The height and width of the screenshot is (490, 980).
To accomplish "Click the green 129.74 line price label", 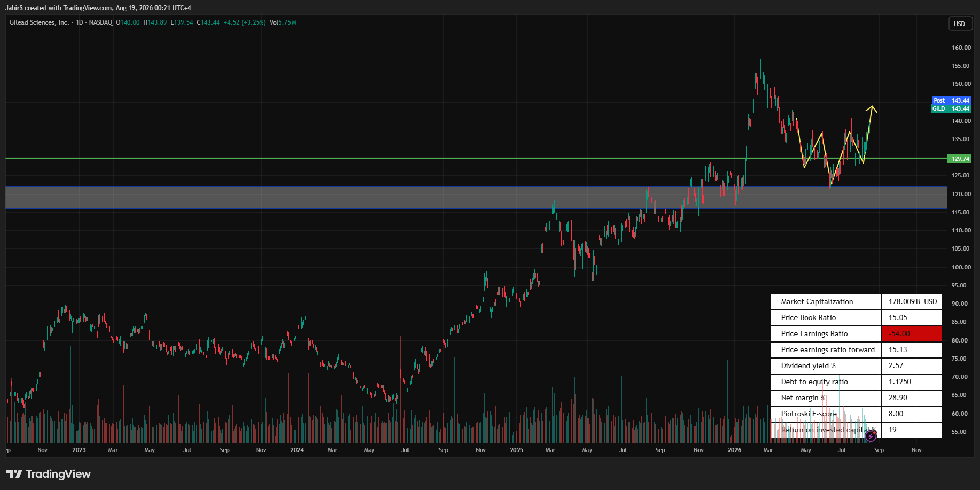I will [x=959, y=159].
